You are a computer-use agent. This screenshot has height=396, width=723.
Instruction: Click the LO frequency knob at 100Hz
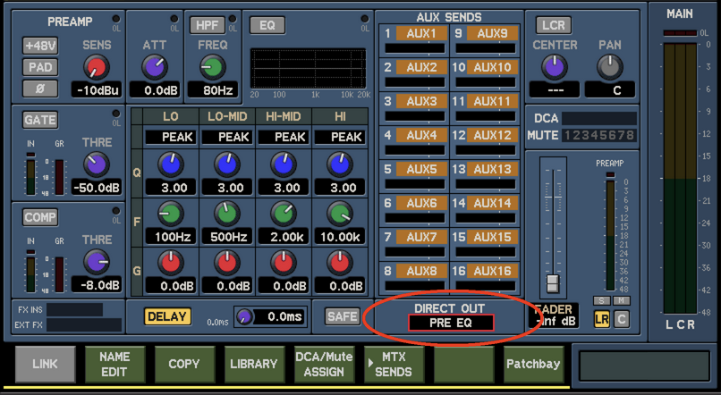click(171, 213)
